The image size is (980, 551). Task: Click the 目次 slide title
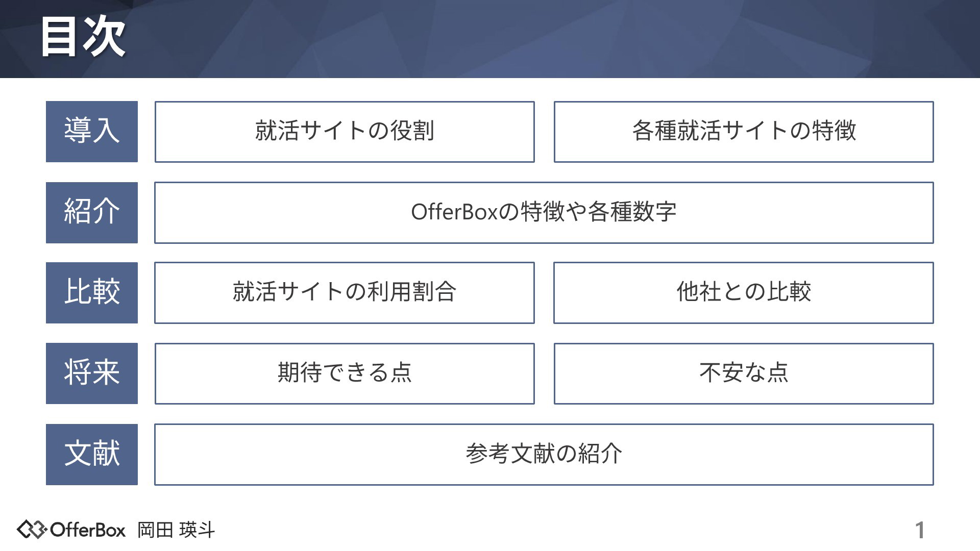(83, 37)
